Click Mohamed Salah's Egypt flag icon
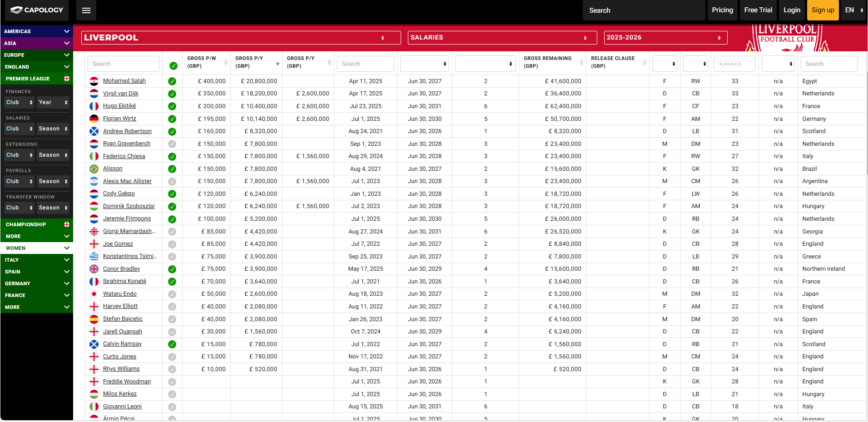This screenshot has height=422, width=868. pos(94,81)
